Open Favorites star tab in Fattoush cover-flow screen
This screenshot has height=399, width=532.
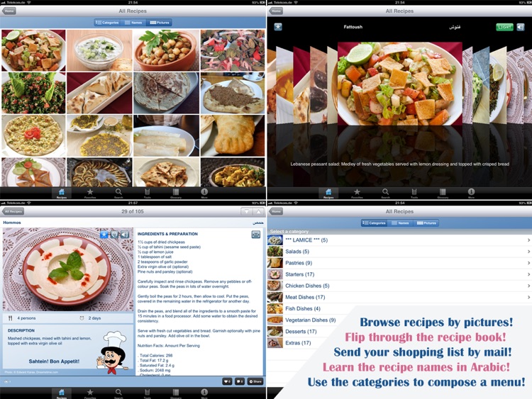[x=357, y=193]
